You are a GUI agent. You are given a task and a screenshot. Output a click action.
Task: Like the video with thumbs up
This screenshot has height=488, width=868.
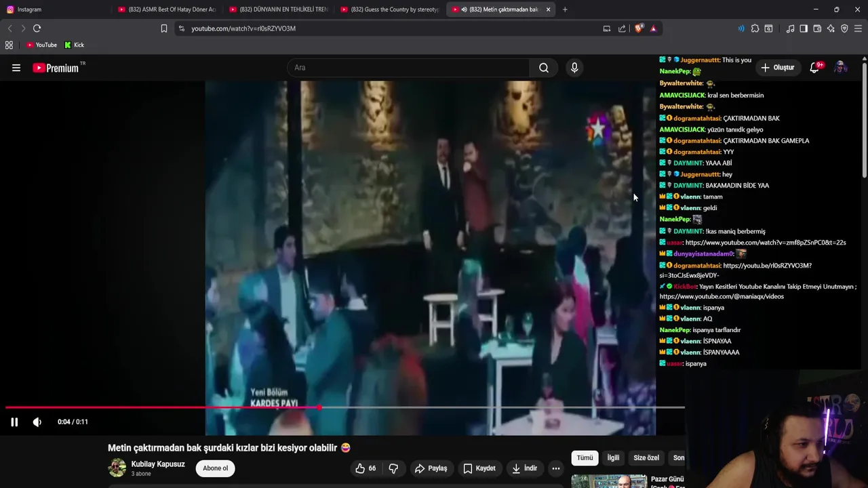click(x=365, y=468)
